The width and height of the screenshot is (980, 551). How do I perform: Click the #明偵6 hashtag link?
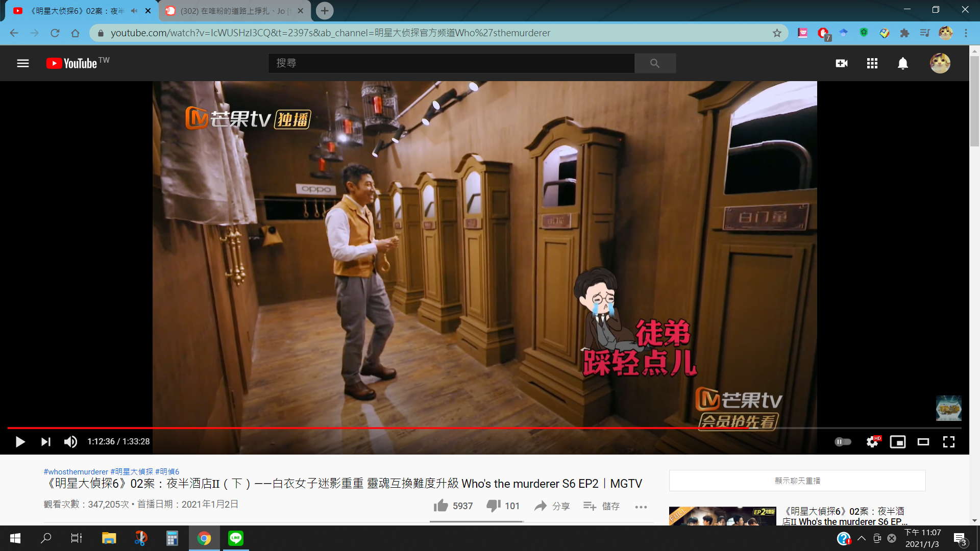pos(167,471)
